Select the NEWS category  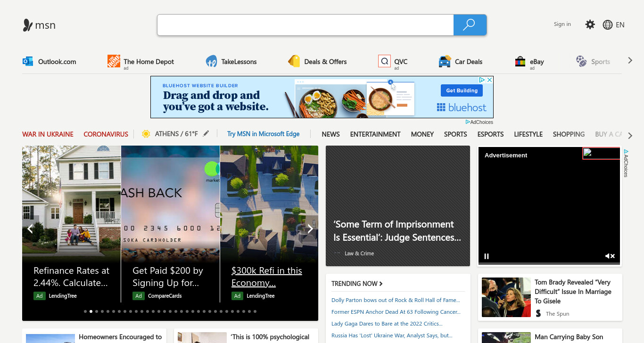330,134
